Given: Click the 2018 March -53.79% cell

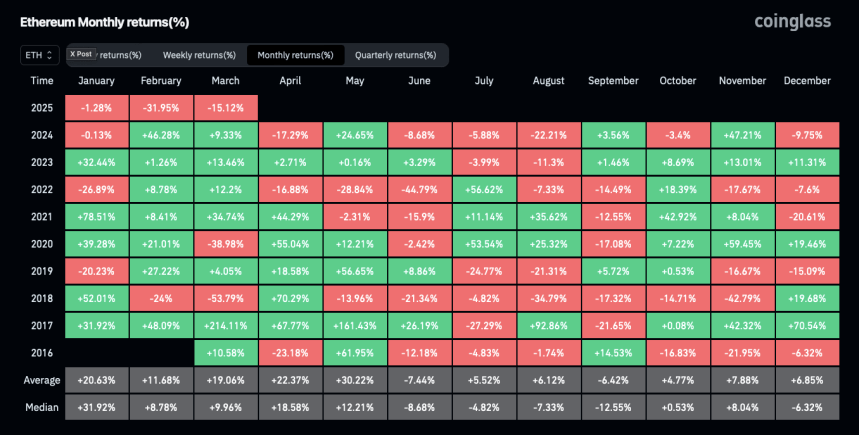Looking at the screenshot, I should 226,297.
